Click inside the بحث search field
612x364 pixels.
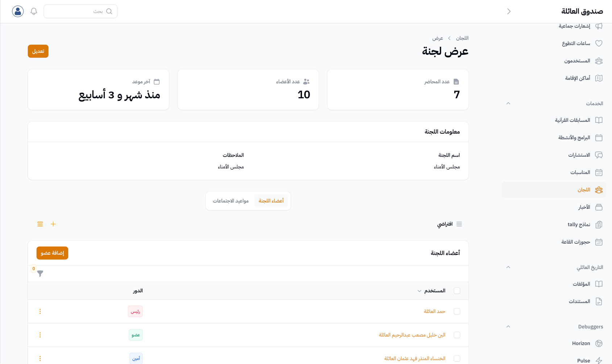click(x=80, y=11)
